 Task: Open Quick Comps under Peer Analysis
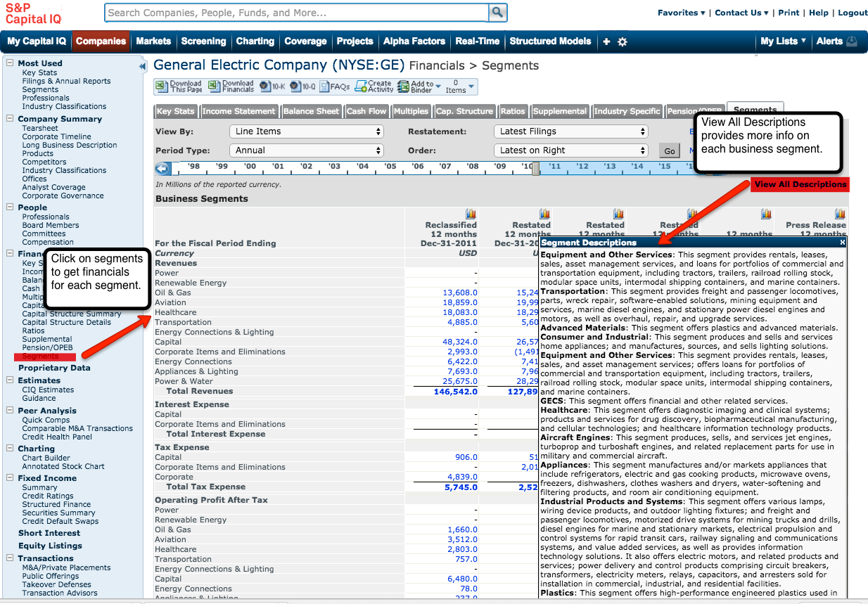pos(46,420)
